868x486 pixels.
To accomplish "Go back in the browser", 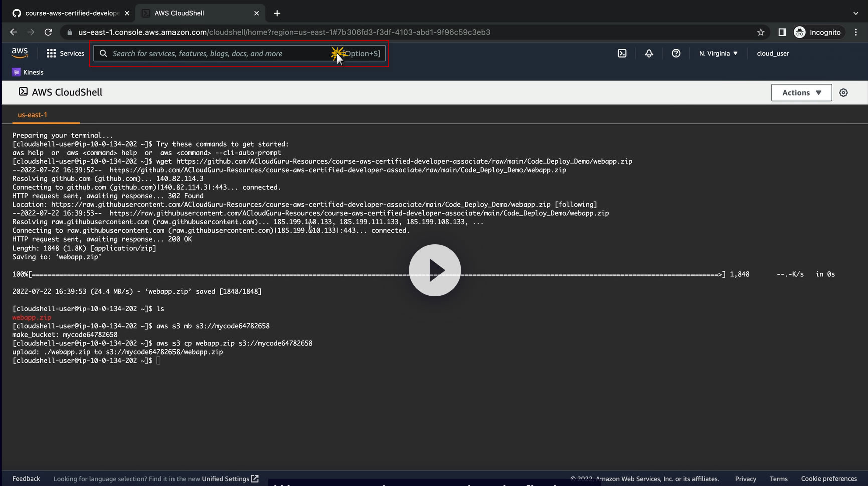I will click(14, 32).
